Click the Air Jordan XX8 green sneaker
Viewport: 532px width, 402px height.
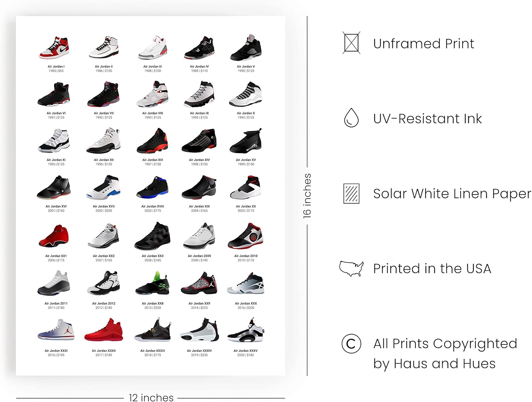click(x=153, y=284)
